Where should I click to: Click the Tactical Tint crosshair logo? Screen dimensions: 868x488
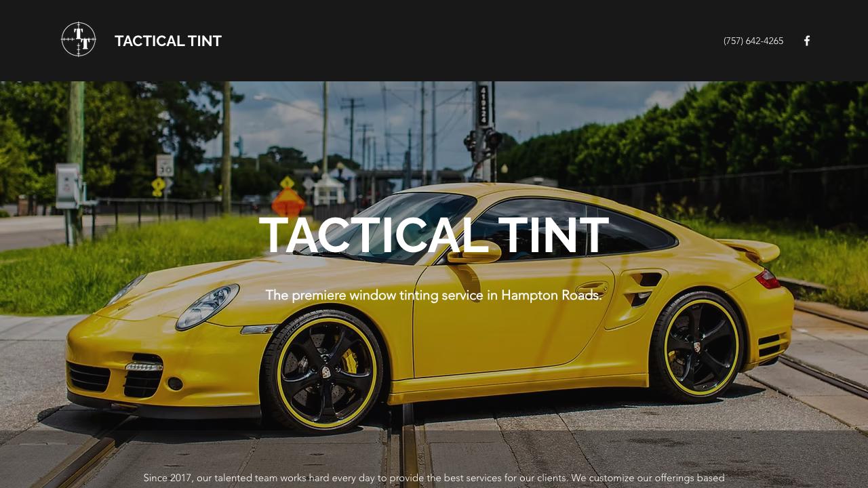pyautogui.click(x=79, y=39)
